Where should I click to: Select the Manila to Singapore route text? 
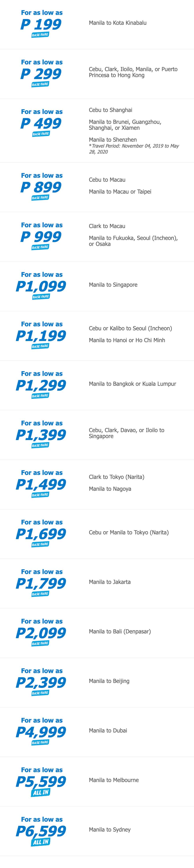[x=113, y=285]
